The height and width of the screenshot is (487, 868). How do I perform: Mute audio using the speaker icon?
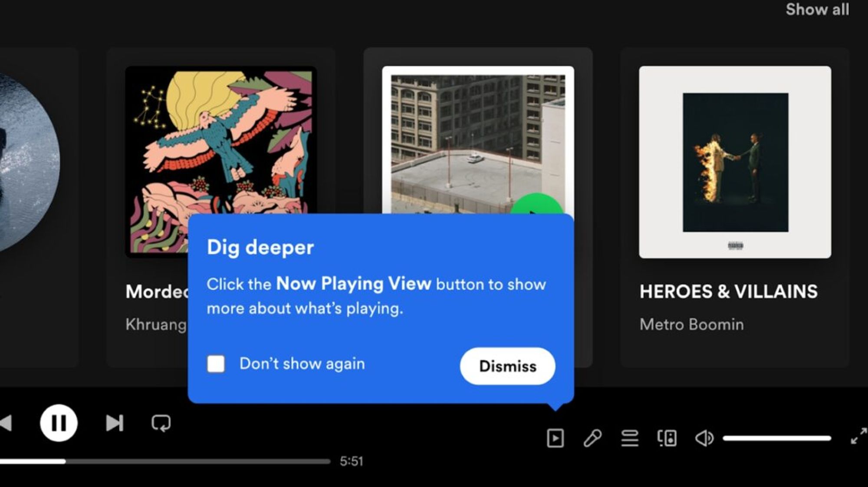(704, 438)
